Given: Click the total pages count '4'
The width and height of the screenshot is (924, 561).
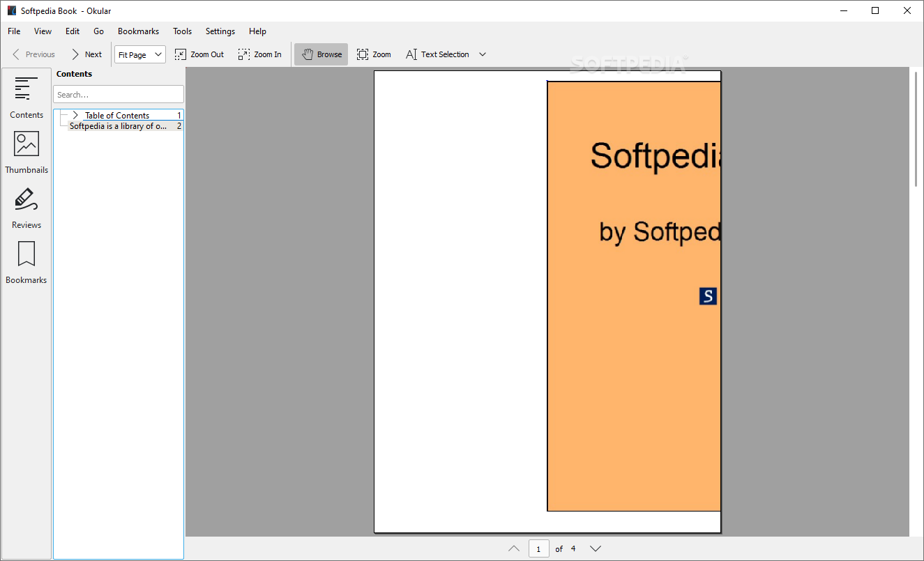Looking at the screenshot, I should pyautogui.click(x=573, y=548).
